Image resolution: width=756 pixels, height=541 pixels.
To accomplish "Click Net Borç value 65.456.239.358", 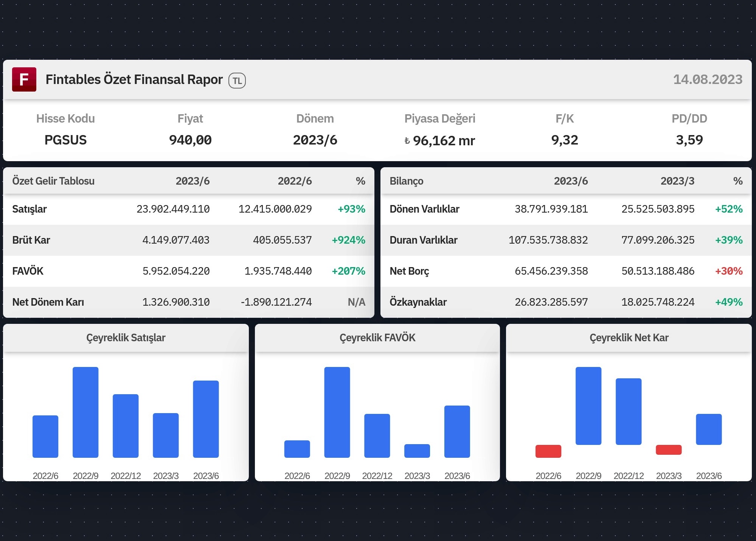I will click(x=551, y=271).
